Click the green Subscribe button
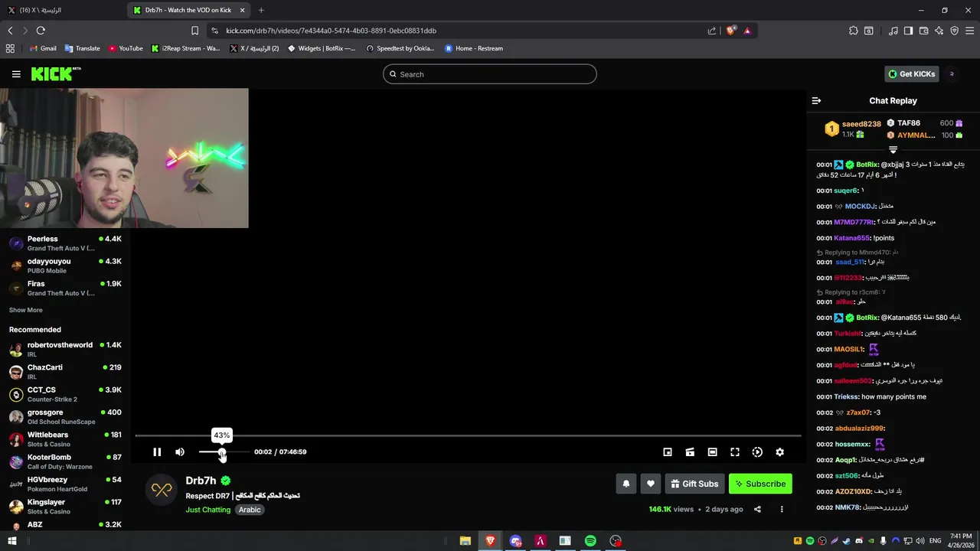 pos(760,484)
